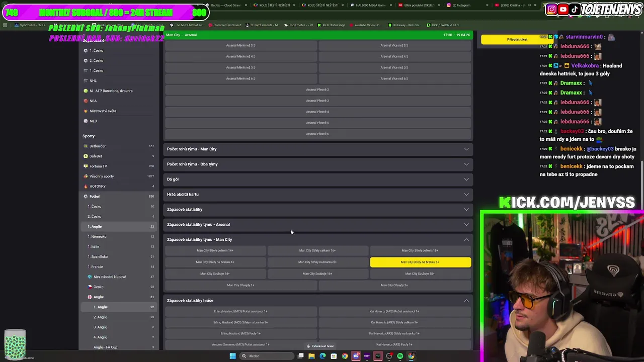Open the TikTok overlay icon
Screen dimensions: 644x362
coord(575,9)
